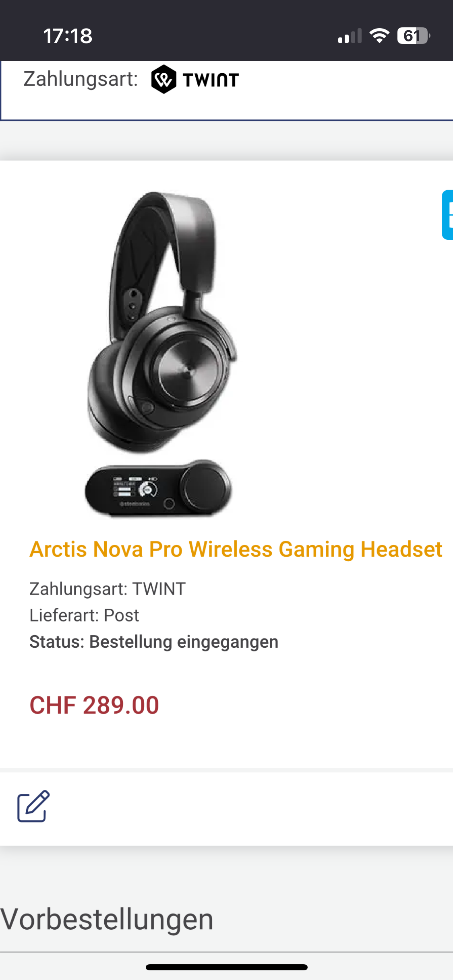Open the Vorbestellungen section heading
The height and width of the screenshot is (980, 453).
pos(107,920)
